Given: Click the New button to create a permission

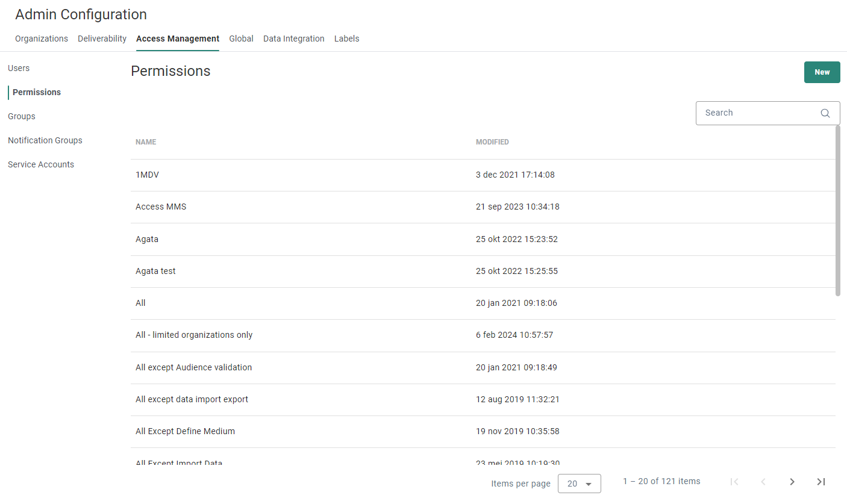Looking at the screenshot, I should click(x=822, y=72).
